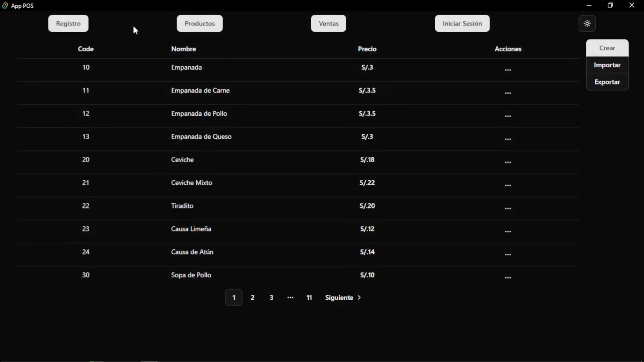
Task: Click the Precio column header
Action: pos(367,49)
